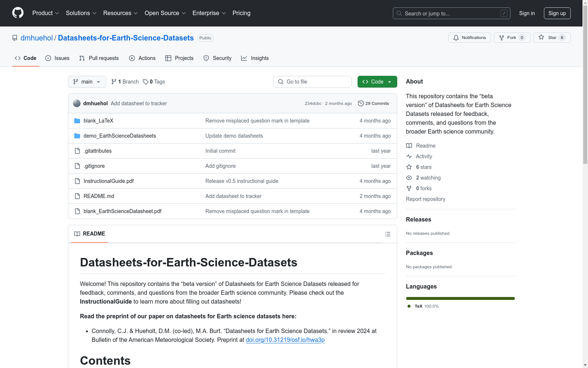
Task: Expand the Enterprise menu
Action: pyautogui.click(x=209, y=13)
